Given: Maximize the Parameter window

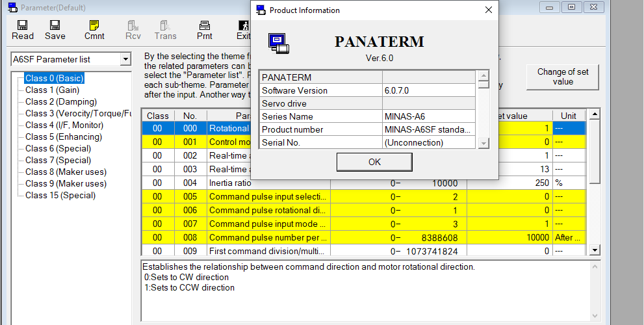Looking at the screenshot, I should [571, 7].
